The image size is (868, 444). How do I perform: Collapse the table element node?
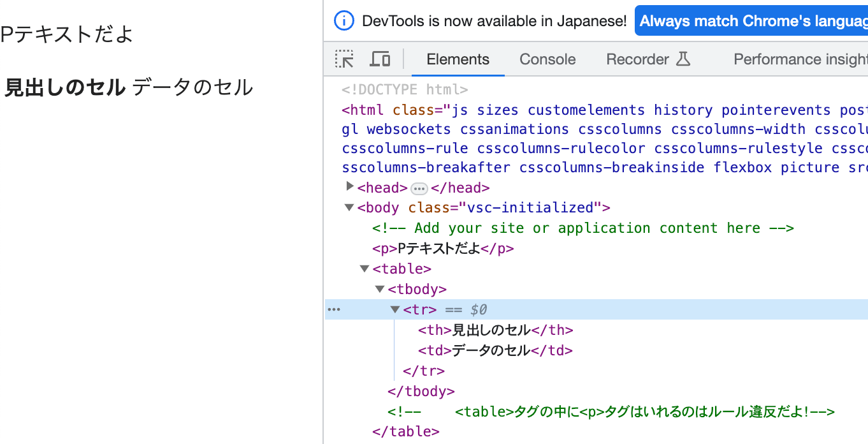coord(365,269)
